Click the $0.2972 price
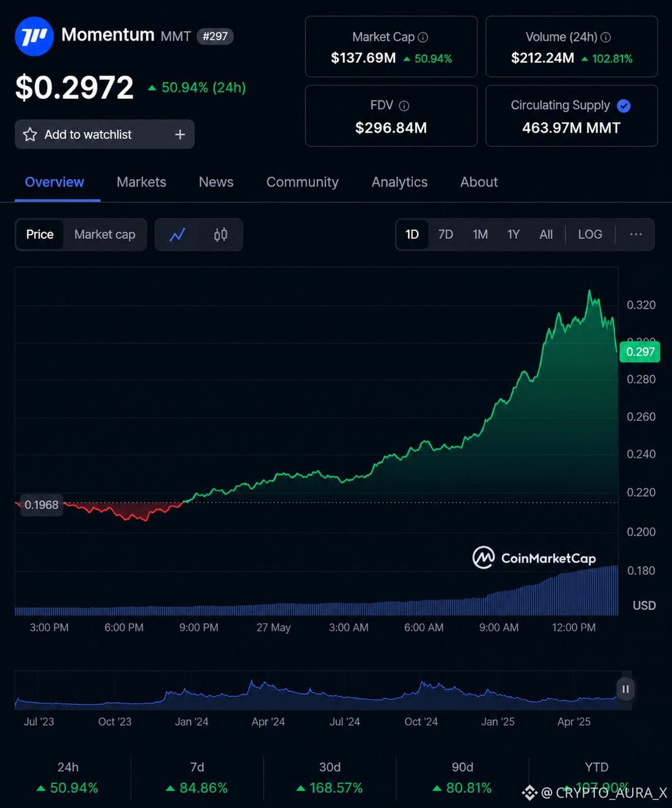672x808 pixels. tap(75, 88)
